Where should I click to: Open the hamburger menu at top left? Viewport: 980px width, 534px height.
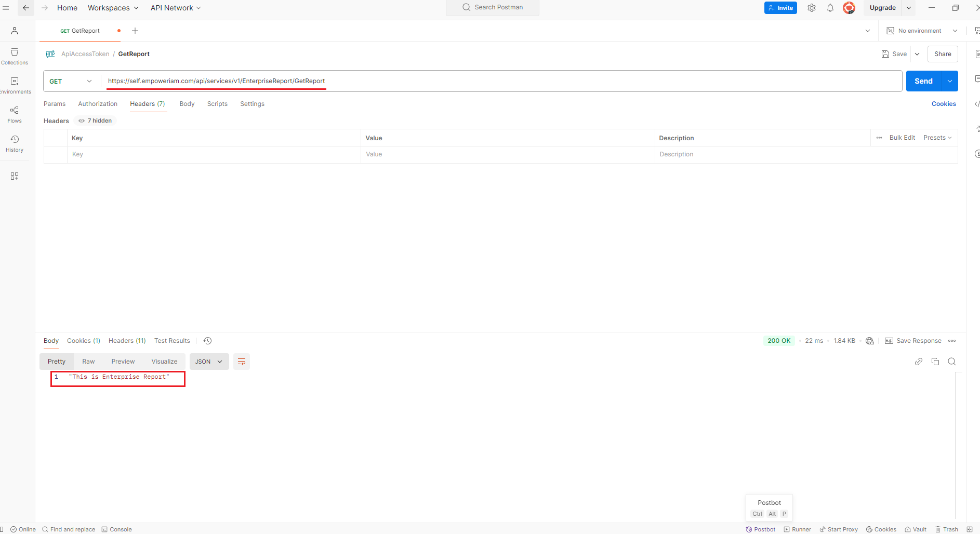pyautogui.click(x=6, y=8)
